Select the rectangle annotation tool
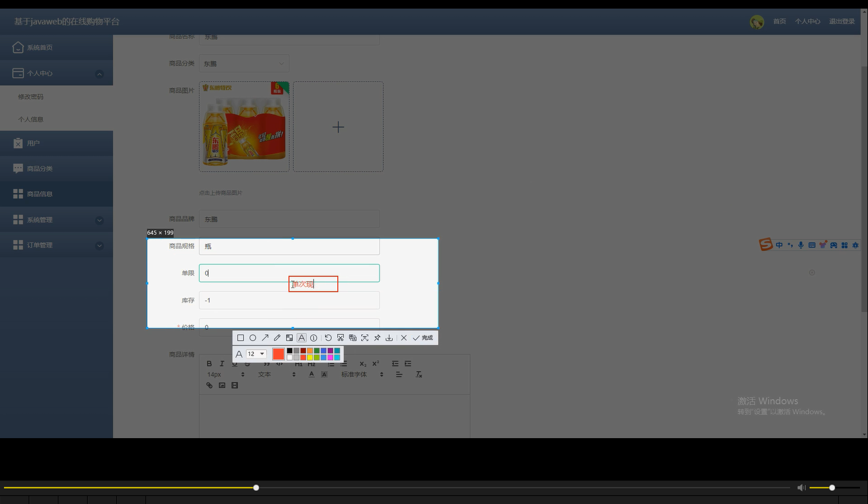 tap(240, 337)
